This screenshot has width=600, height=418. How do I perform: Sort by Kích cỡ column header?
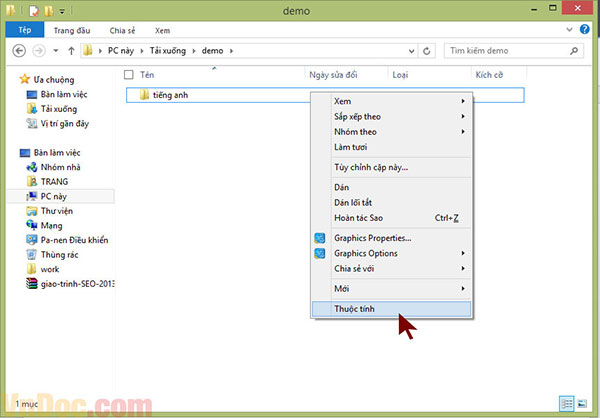click(489, 75)
